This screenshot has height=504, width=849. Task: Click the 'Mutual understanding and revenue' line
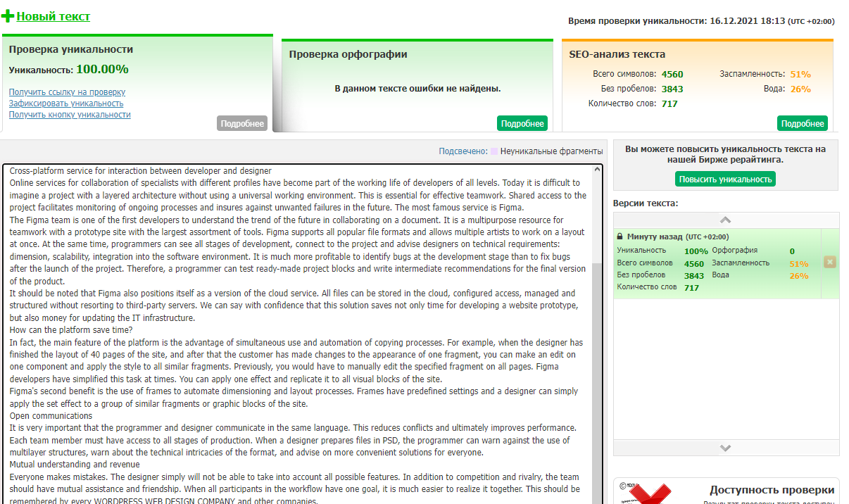[75, 465]
